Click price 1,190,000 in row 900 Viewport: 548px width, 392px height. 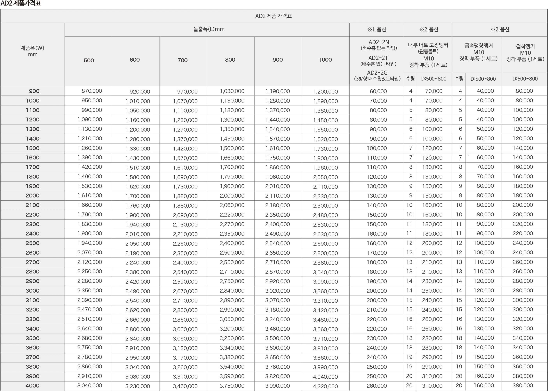(x=278, y=91)
